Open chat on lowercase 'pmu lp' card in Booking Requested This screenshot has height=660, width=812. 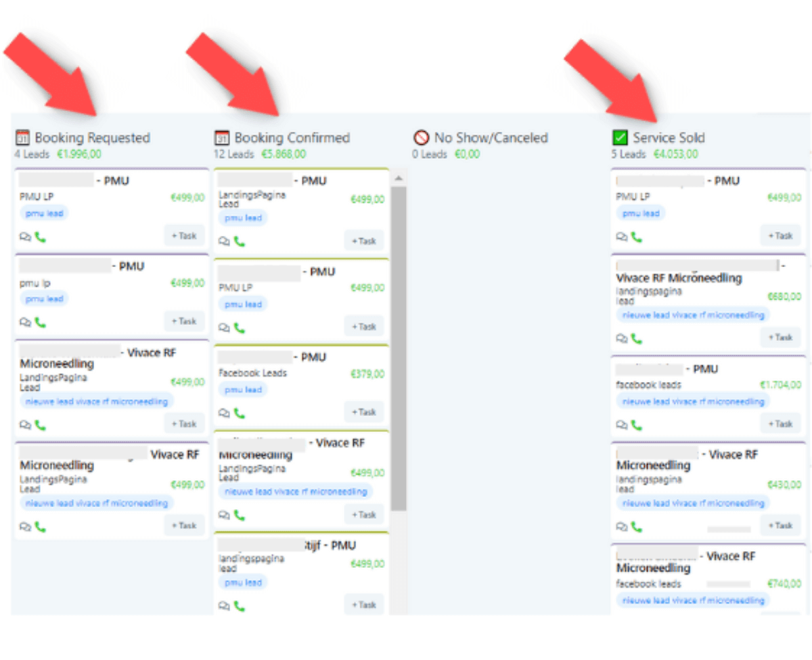coord(26,323)
